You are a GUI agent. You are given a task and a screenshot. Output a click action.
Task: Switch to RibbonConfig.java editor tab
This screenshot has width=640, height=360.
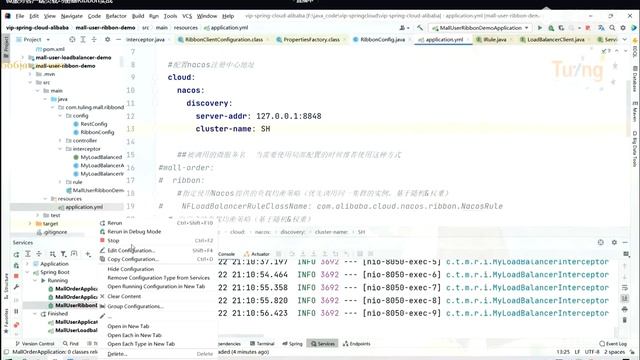[x=382, y=40]
